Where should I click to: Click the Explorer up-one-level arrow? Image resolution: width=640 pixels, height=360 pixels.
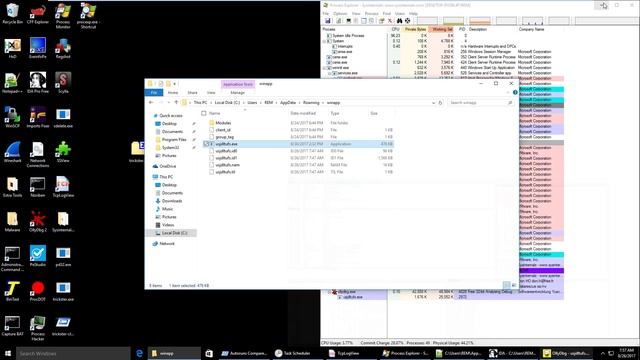click(x=176, y=103)
